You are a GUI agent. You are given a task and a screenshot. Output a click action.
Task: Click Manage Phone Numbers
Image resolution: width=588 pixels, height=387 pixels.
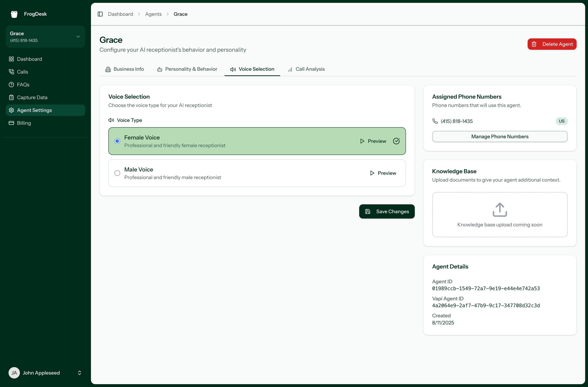point(500,136)
